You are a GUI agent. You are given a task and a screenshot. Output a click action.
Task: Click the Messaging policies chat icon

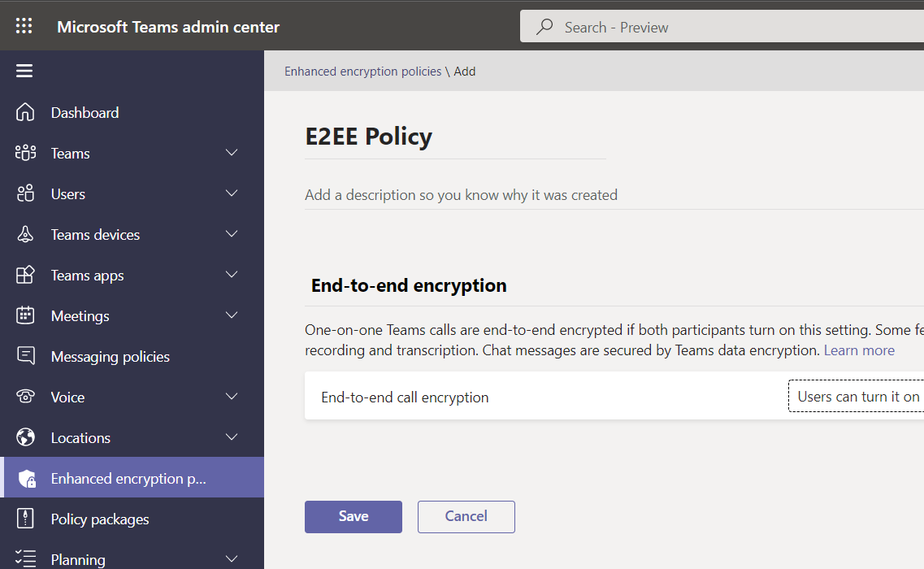26,356
